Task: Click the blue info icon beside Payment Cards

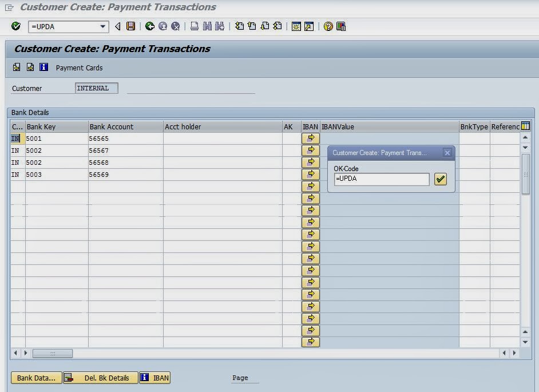Action: [44, 68]
